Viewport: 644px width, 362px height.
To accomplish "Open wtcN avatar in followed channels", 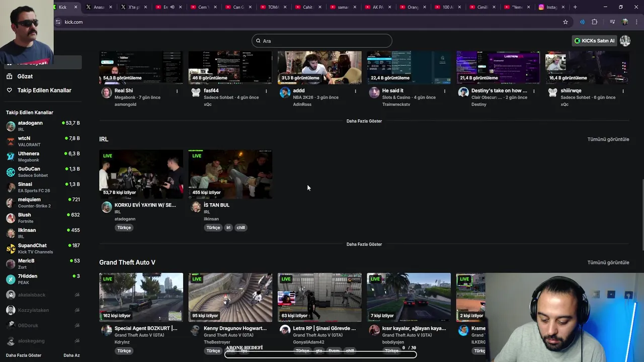I will click(11, 141).
